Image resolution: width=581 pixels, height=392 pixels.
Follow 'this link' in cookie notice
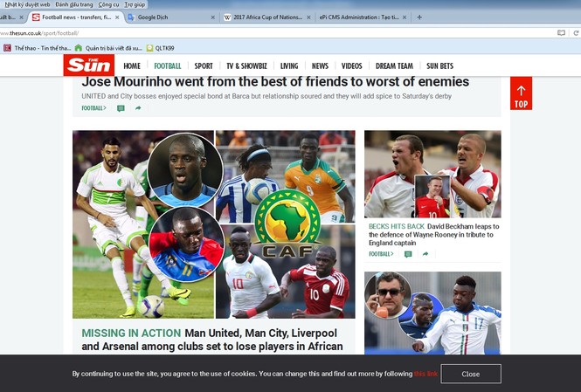click(x=425, y=374)
